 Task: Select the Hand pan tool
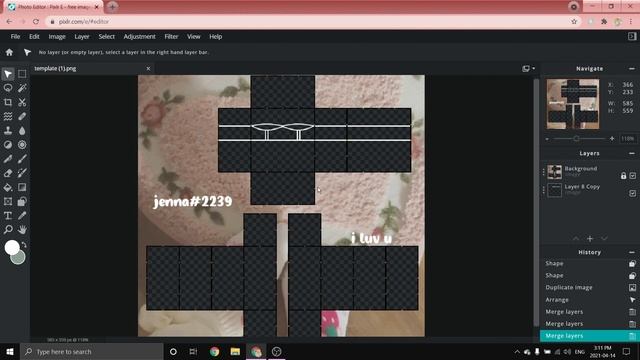tap(22, 229)
